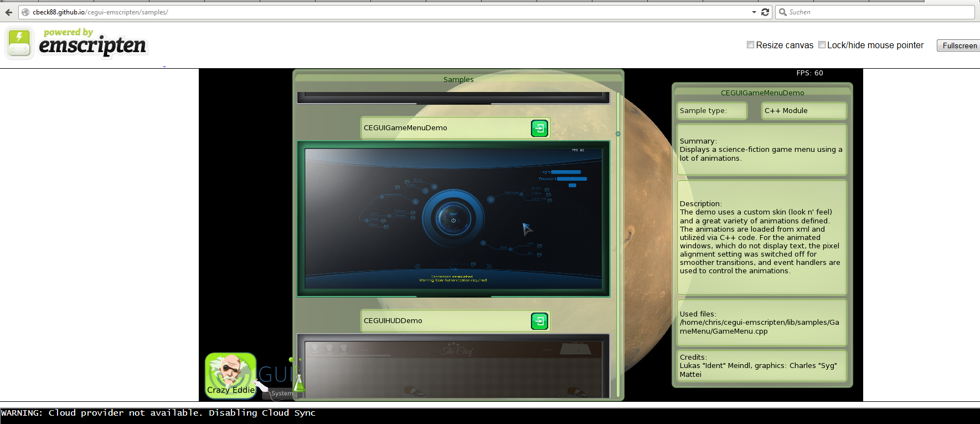Launch CEGUIHUDDemo via green enter icon
This screenshot has height=424, width=980.
tap(539, 321)
